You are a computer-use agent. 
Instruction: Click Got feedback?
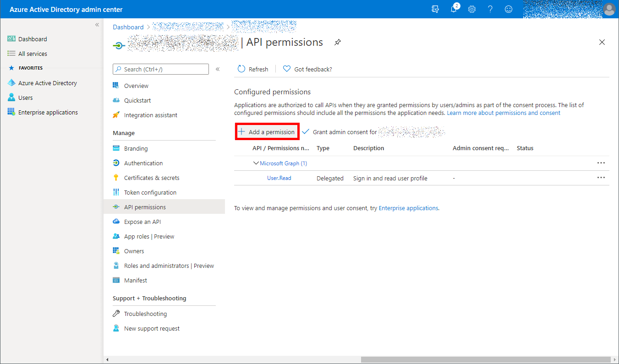click(307, 69)
